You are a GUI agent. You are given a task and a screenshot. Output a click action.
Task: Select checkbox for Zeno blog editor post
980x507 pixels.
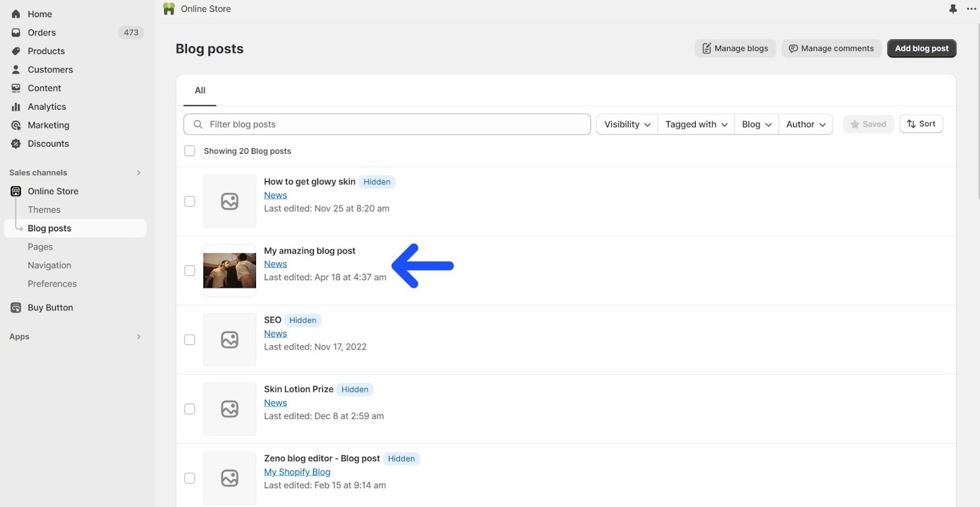[190, 478]
